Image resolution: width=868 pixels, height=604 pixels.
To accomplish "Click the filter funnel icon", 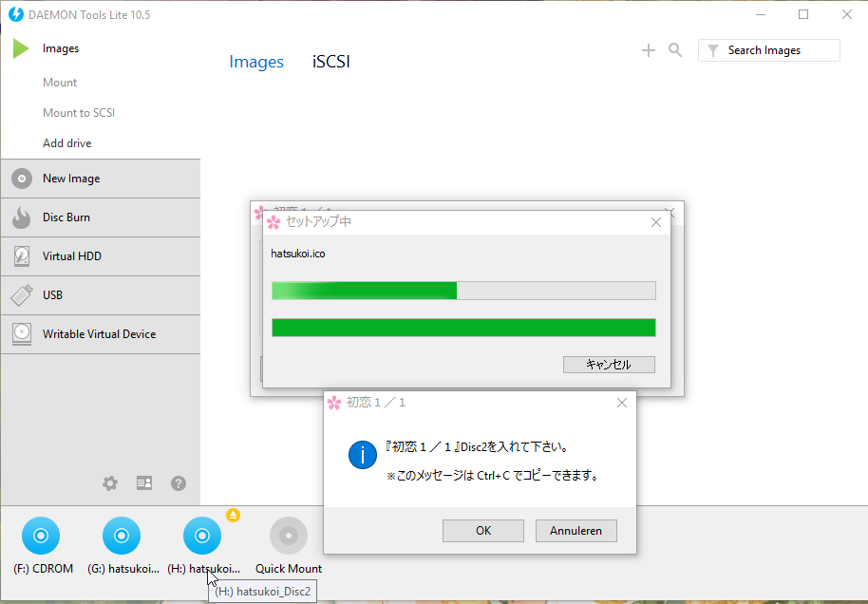I will pos(713,50).
